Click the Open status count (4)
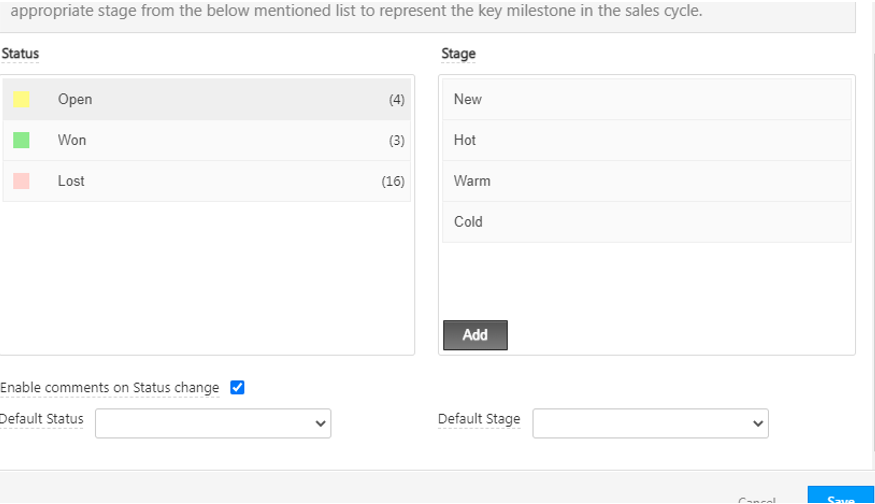Screen dimensions: 875x504 397,100
